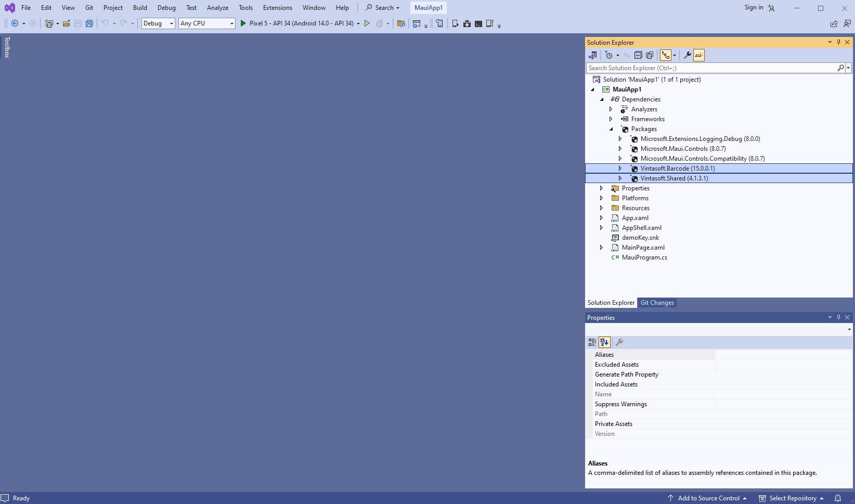
Task: Click the wrench Properties icon in Solution Explorer
Action: tap(687, 55)
